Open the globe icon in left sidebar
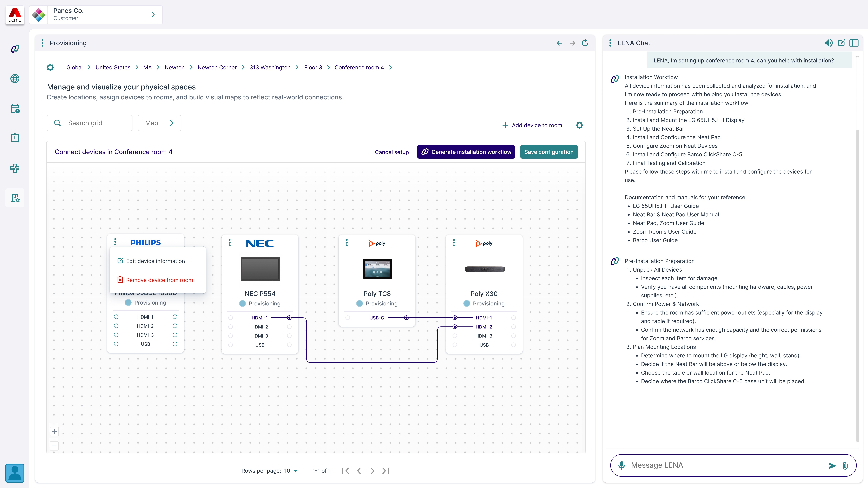This screenshot has width=868, height=488. click(x=15, y=79)
